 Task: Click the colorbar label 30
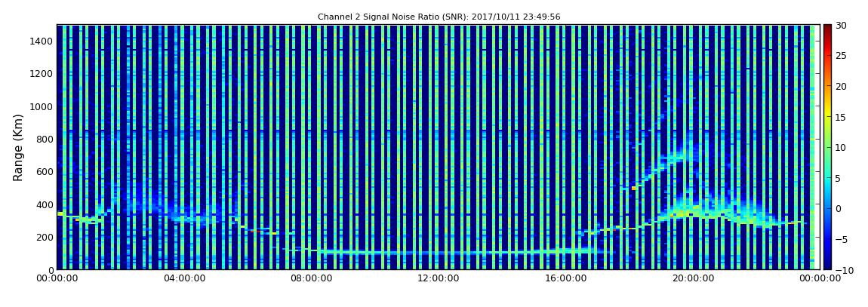[842, 25]
